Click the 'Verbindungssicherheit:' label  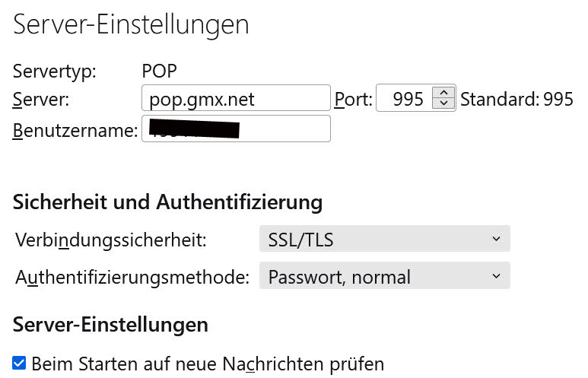click(x=111, y=240)
